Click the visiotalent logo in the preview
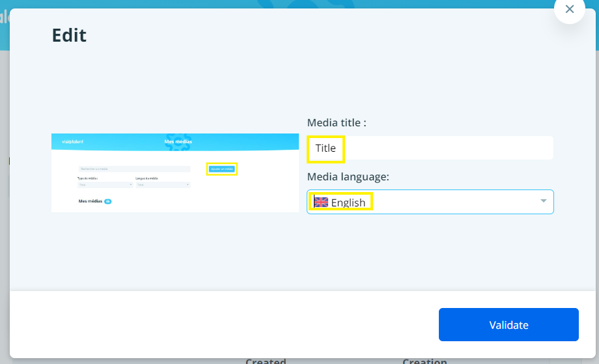599x364 pixels. coord(72,141)
